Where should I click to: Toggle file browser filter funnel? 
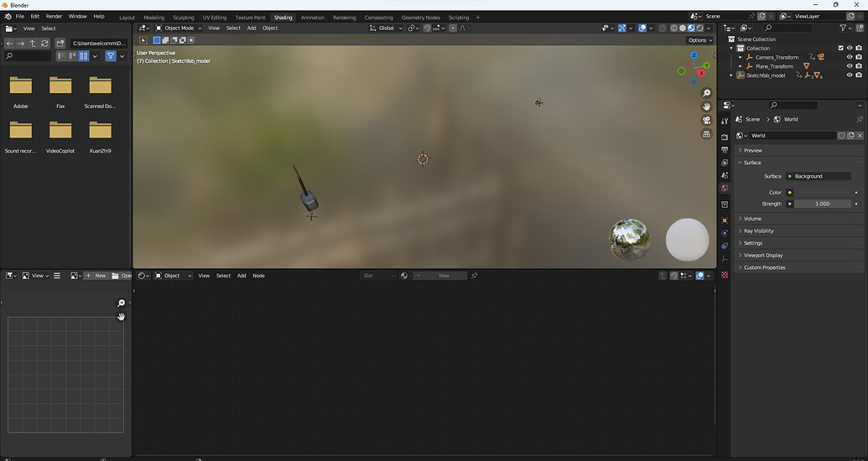click(111, 56)
